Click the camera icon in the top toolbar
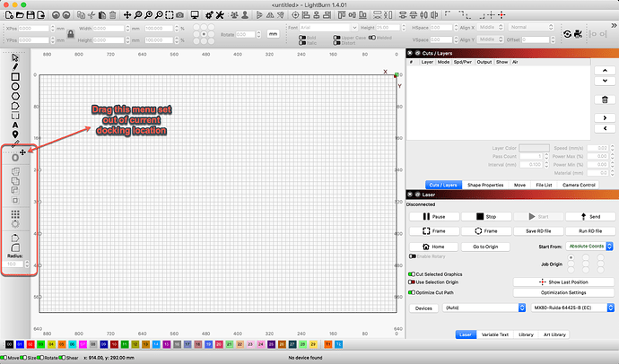Screen dimensions: 619x364 pos(180,15)
